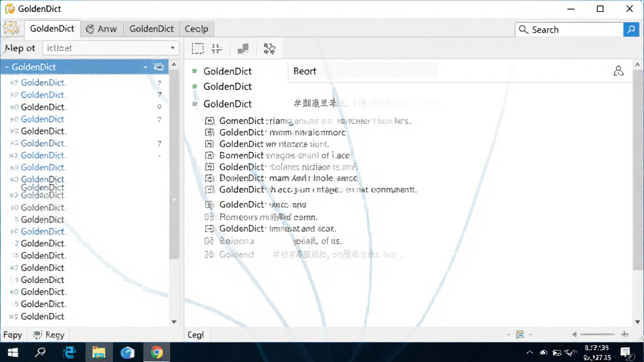644x362 pixels.
Task: Select 'Goloenct' entry text
Action: [x=237, y=255]
